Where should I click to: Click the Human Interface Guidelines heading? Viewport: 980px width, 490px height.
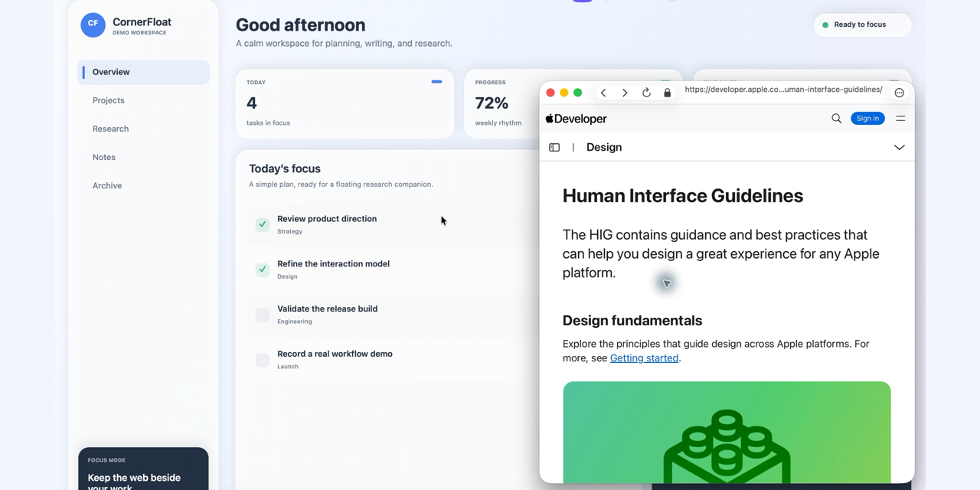(683, 196)
